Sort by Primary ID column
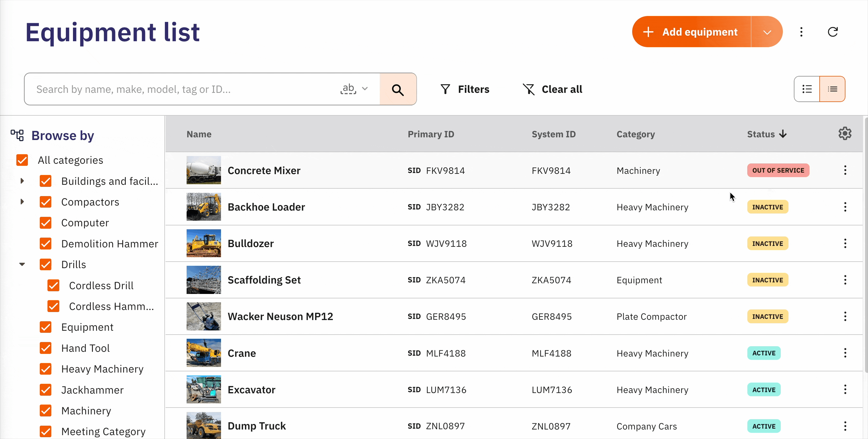The height and width of the screenshot is (439, 868). click(431, 134)
